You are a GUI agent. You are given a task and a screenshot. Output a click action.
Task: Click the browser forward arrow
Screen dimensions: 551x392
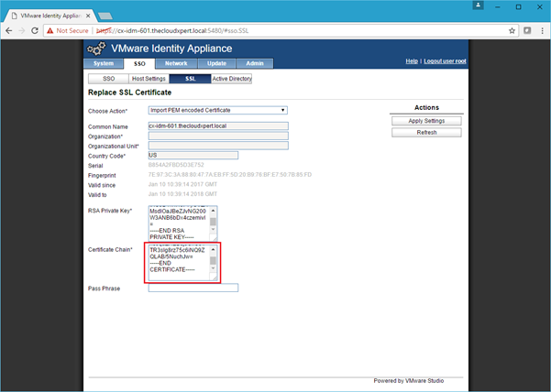tap(28, 30)
